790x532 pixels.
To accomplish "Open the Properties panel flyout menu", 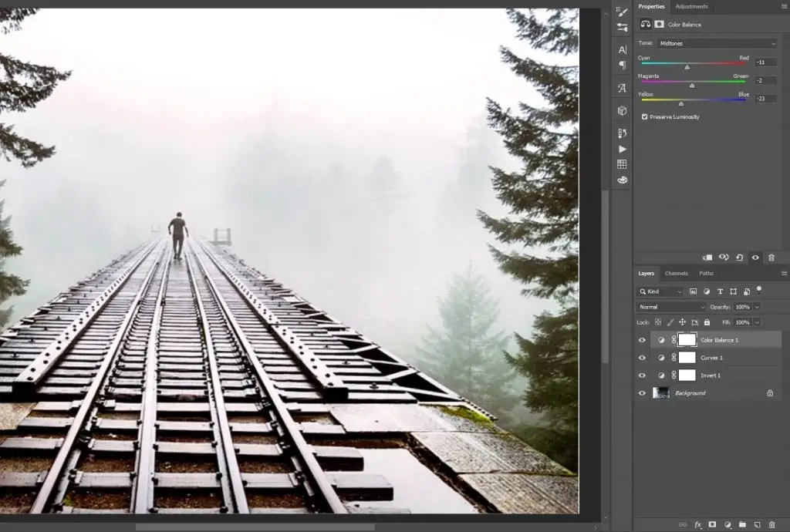I will [x=784, y=6].
